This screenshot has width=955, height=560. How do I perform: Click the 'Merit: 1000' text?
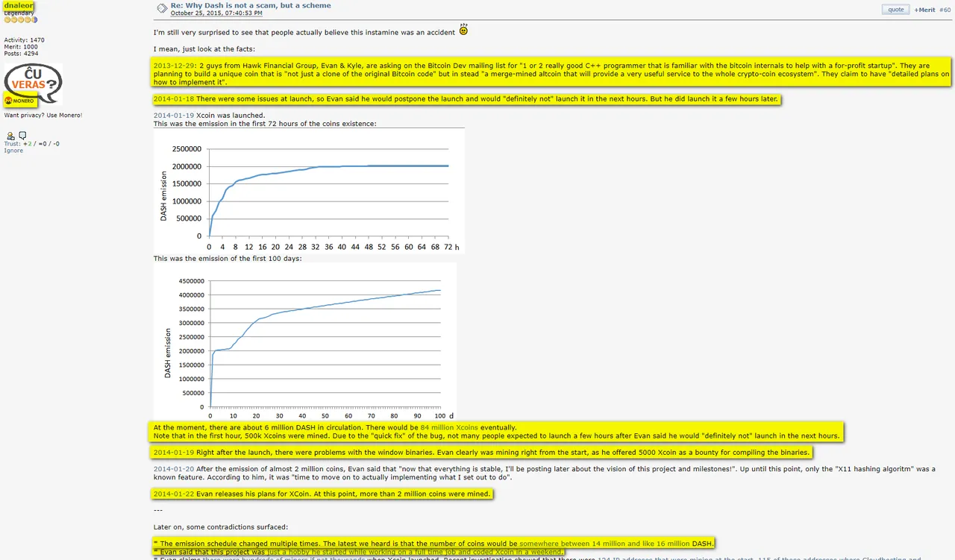(21, 47)
